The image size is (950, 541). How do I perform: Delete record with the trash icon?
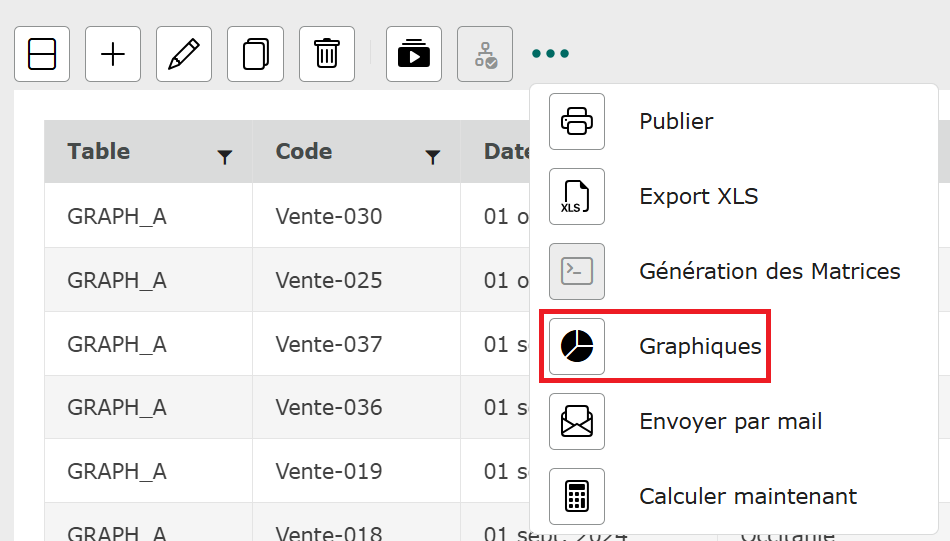(x=326, y=54)
